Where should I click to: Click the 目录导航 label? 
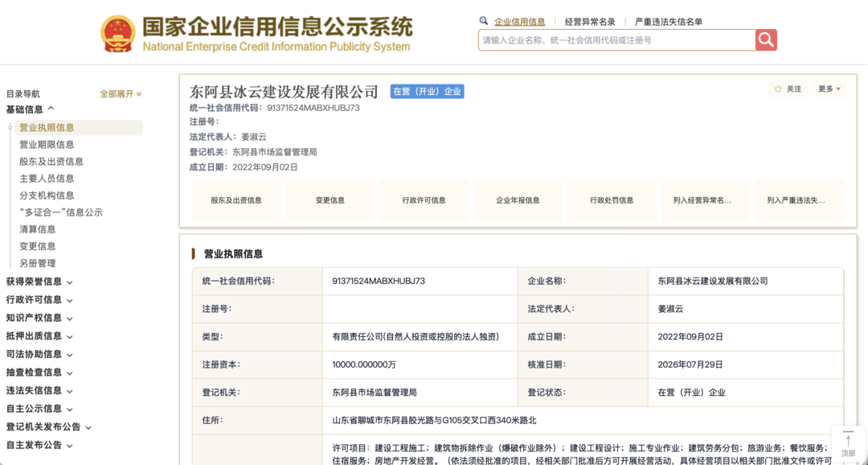tap(23, 94)
